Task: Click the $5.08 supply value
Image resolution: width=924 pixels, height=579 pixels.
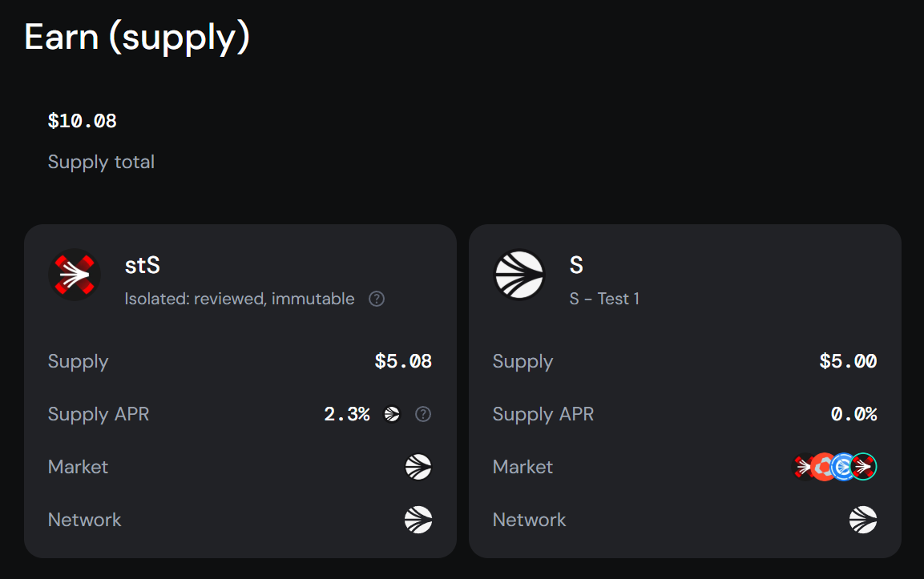Action: 403,361
